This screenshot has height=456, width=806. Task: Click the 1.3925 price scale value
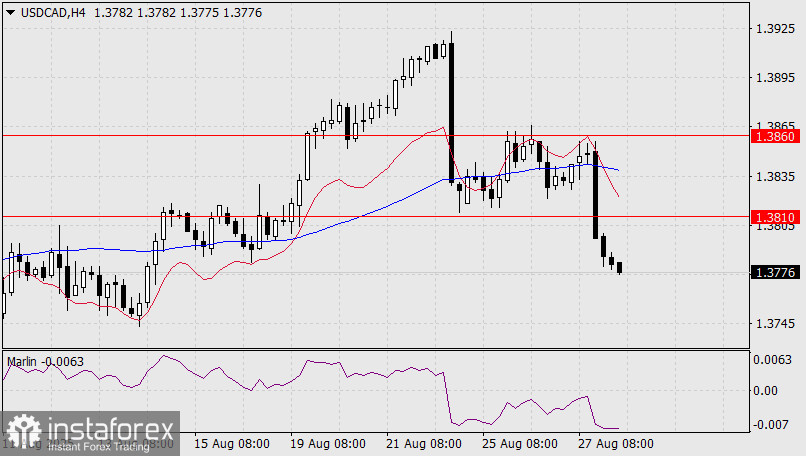[775, 29]
